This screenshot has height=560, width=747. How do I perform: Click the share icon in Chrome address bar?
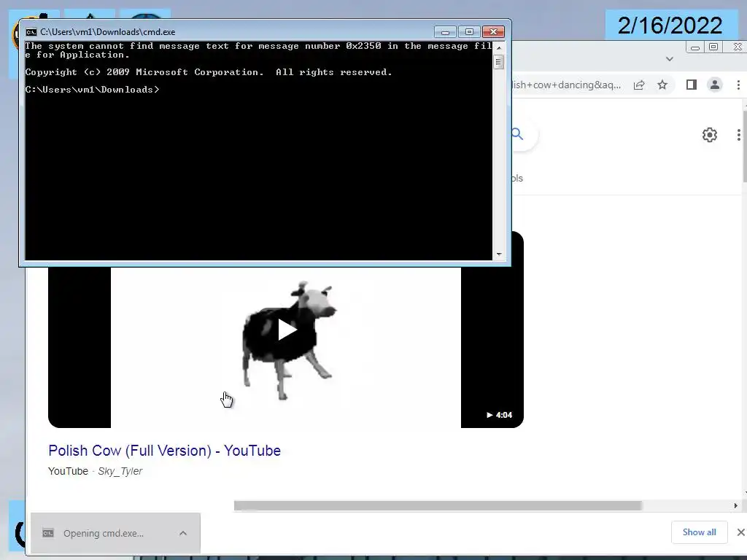[x=639, y=85]
